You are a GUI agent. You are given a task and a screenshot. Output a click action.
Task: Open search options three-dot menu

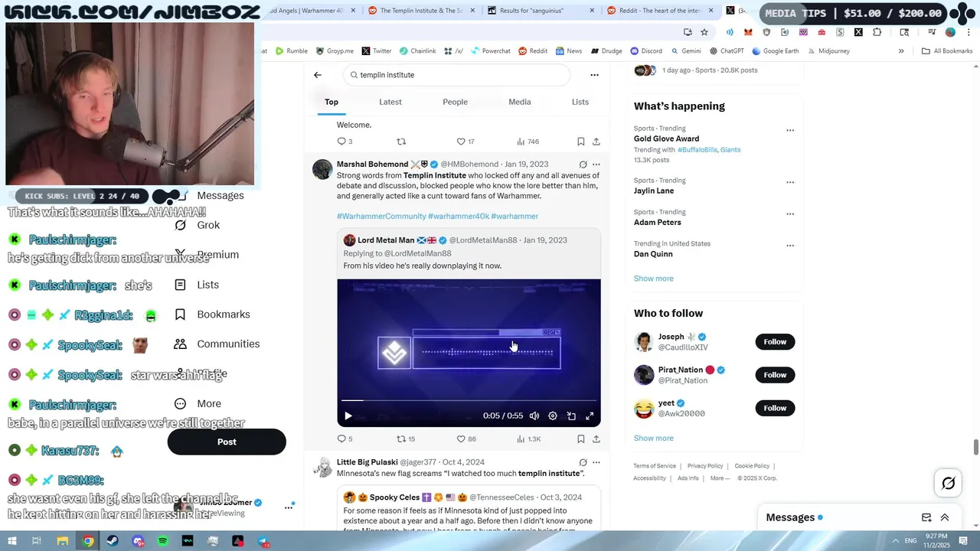594,75
